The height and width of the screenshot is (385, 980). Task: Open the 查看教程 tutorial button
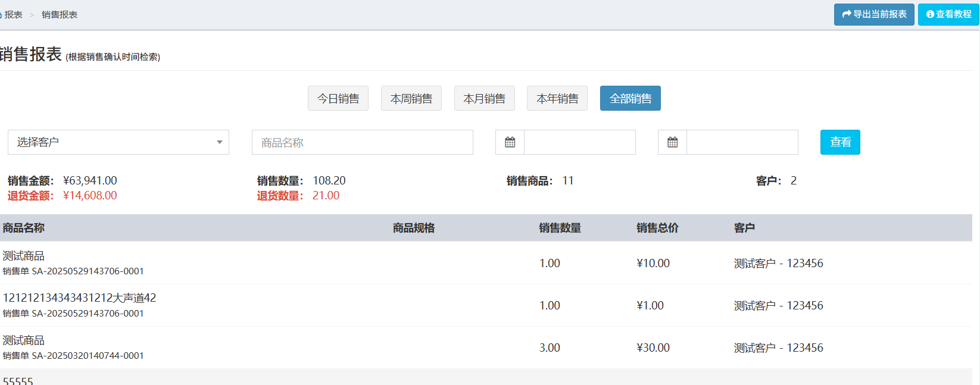coord(948,14)
